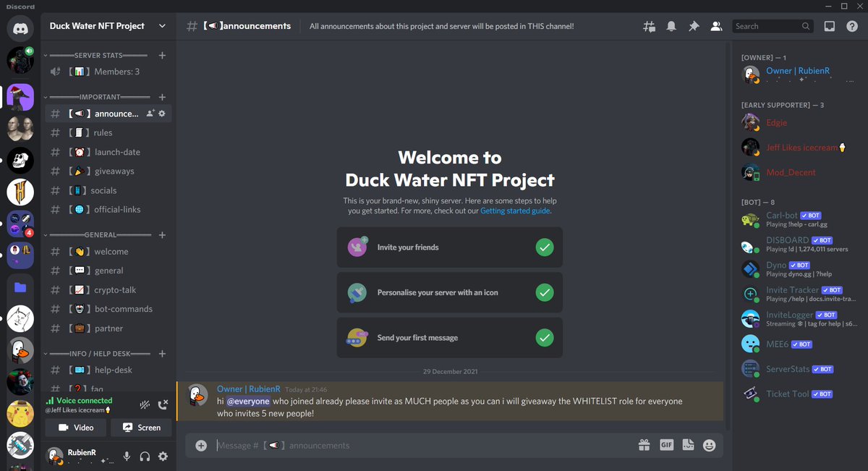The image size is (868, 471).
Task: Mute the microphone
Action: (x=127, y=457)
